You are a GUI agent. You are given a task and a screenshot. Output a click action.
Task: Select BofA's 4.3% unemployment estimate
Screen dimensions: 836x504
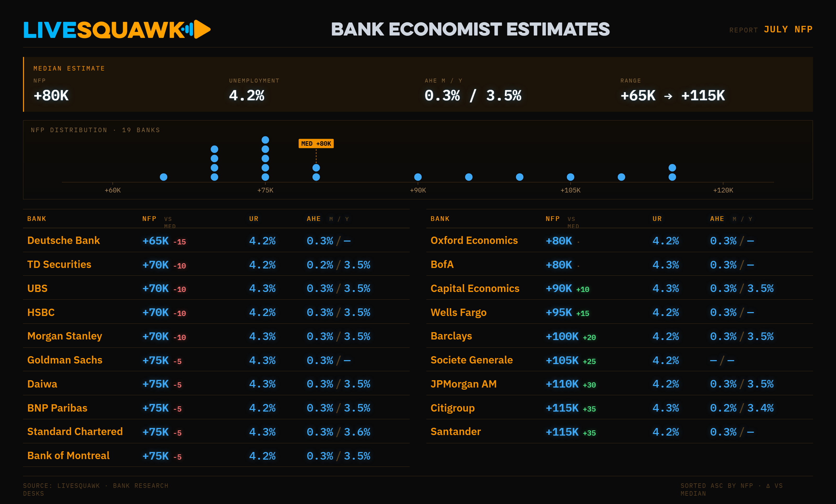click(x=666, y=265)
